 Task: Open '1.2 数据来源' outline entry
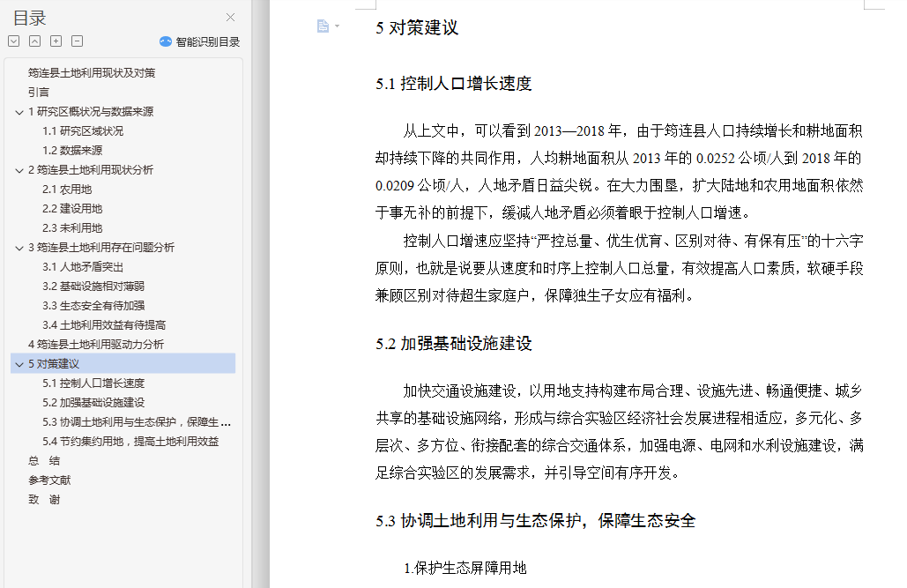click(72, 151)
